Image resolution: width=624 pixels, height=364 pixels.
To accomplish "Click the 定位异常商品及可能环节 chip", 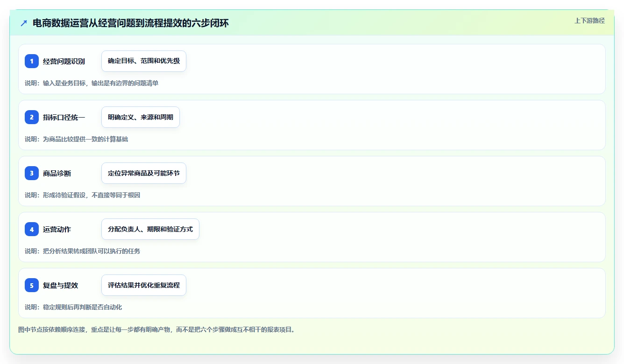I will (x=144, y=173).
